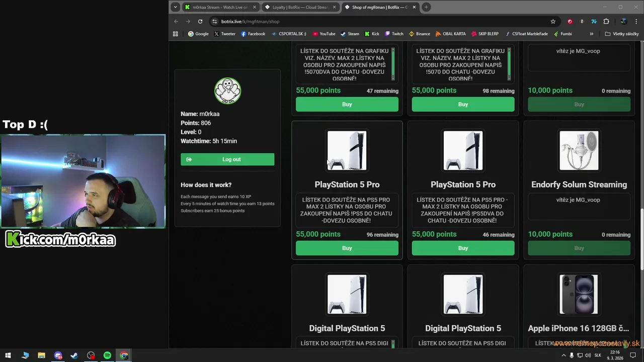Open the Steam bookmark

tap(350, 34)
